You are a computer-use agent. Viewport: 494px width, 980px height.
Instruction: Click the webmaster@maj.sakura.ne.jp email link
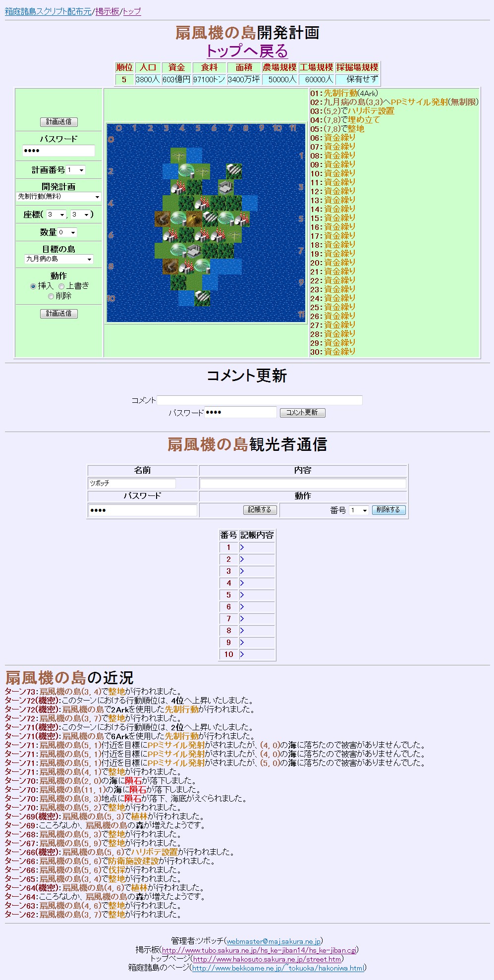274,941
